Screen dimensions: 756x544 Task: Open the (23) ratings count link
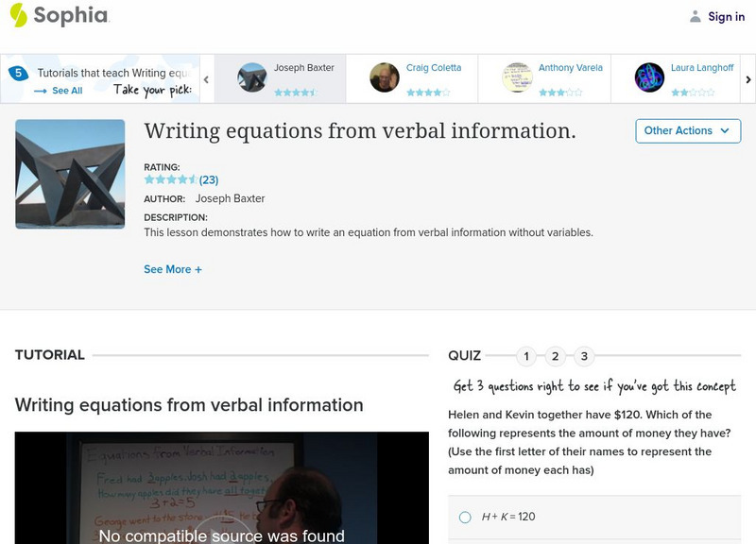(x=209, y=180)
